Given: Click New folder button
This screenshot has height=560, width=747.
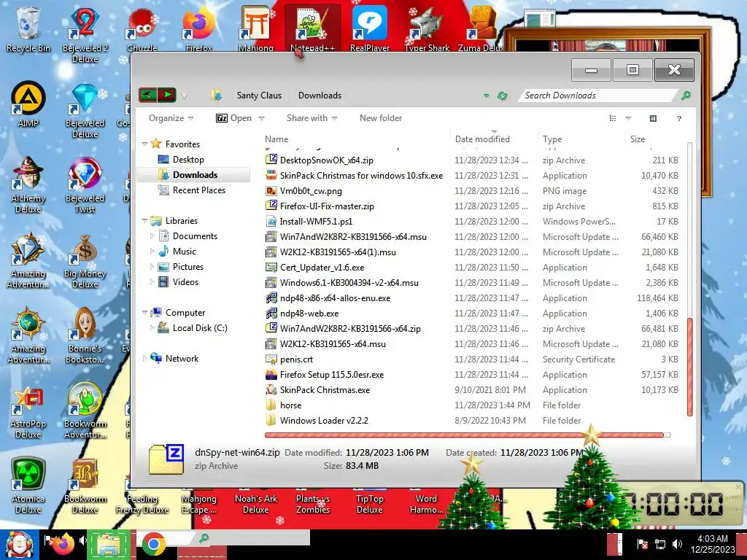Looking at the screenshot, I should point(381,118).
